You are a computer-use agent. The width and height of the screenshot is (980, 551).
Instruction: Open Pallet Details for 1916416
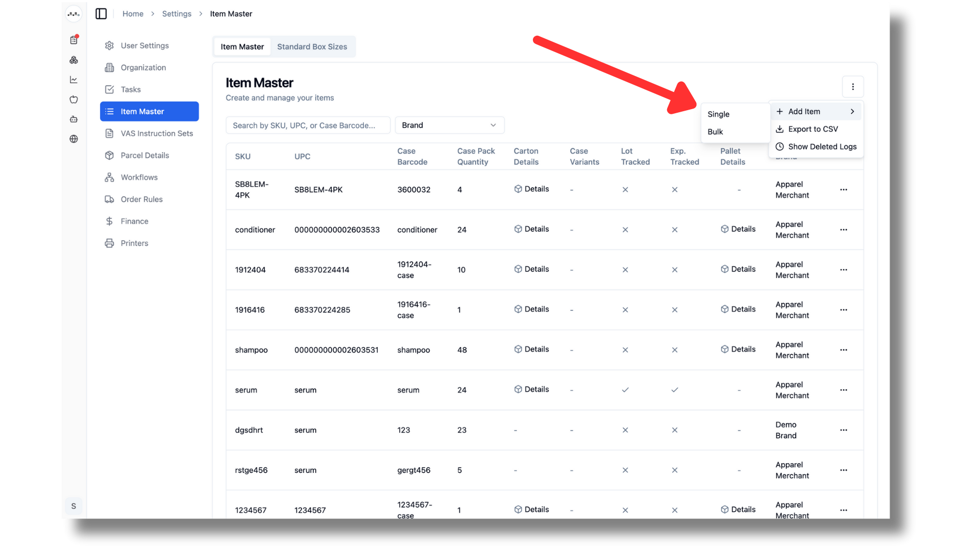coord(738,309)
